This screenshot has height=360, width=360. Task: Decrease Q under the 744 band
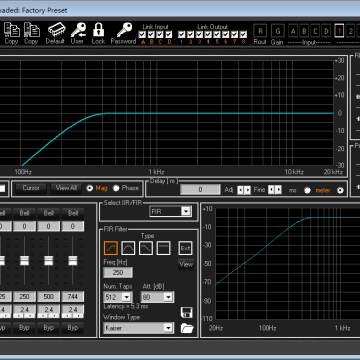pyautogui.click(x=68, y=315)
